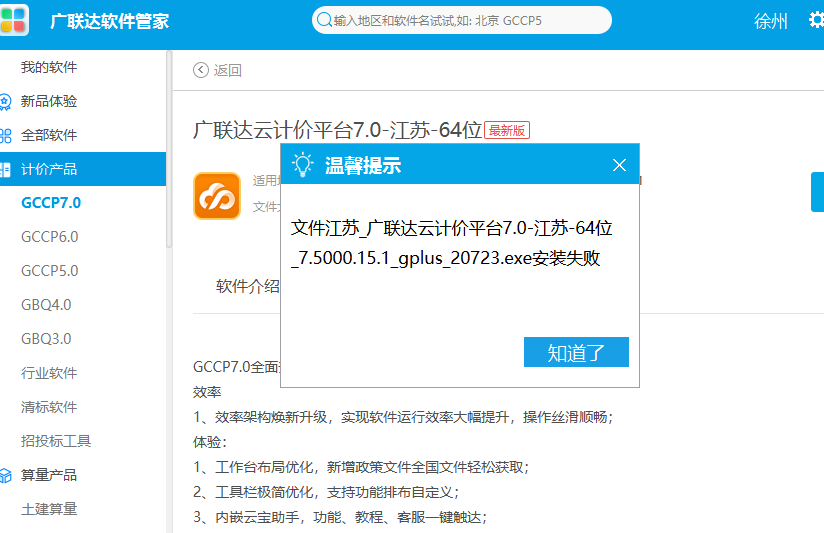Click the 全部软件 grid icon
This screenshot has width=824, height=533.
pos(5,136)
